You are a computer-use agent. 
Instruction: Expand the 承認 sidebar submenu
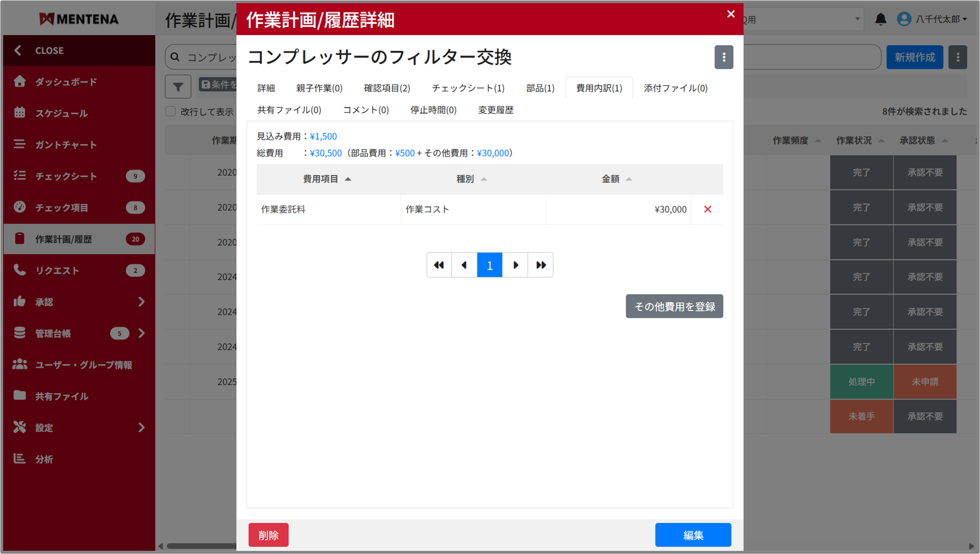tap(141, 302)
